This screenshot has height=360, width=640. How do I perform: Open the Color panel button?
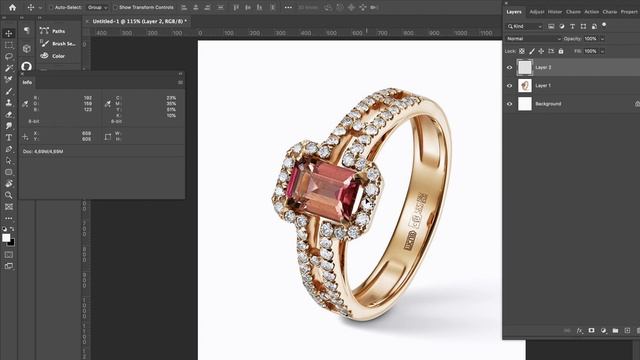click(x=53, y=56)
